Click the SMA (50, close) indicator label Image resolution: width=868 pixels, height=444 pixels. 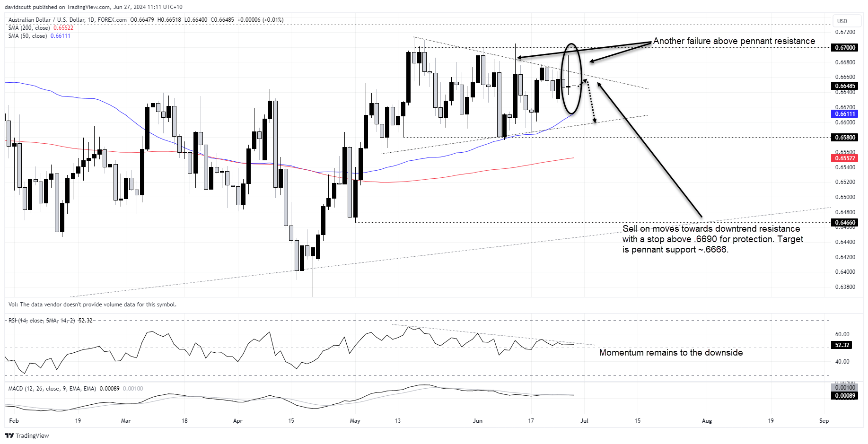coord(27,36)
